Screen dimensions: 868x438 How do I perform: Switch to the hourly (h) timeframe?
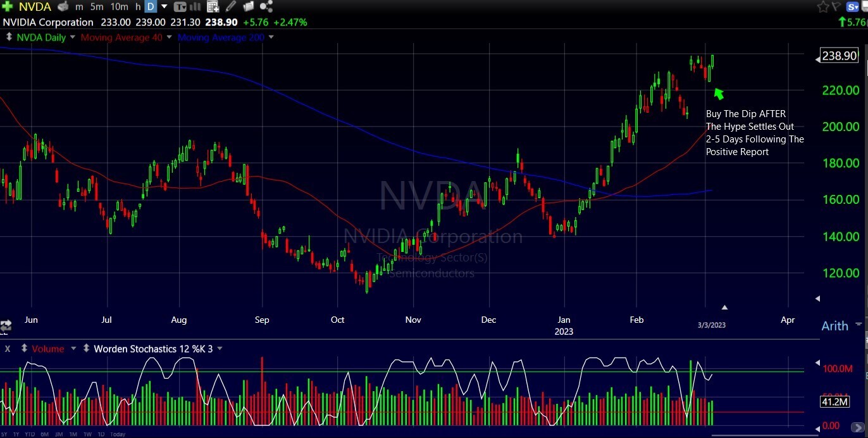137,7
